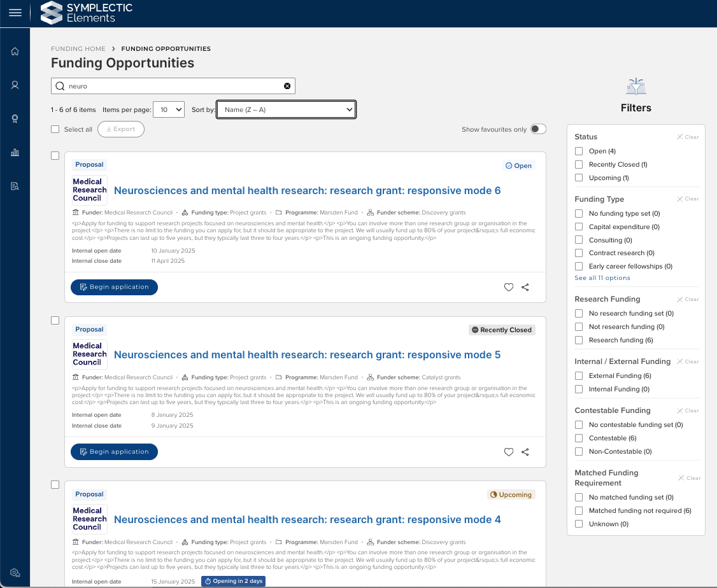
Task: Share the responsive mode 5 opportunity
Action: pos(525,452)
